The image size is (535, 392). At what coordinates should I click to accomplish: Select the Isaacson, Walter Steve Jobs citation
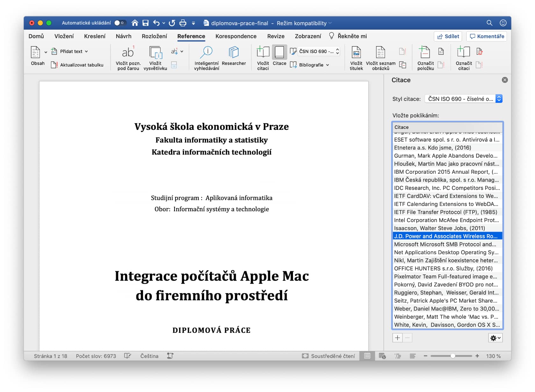coord(447,228)
